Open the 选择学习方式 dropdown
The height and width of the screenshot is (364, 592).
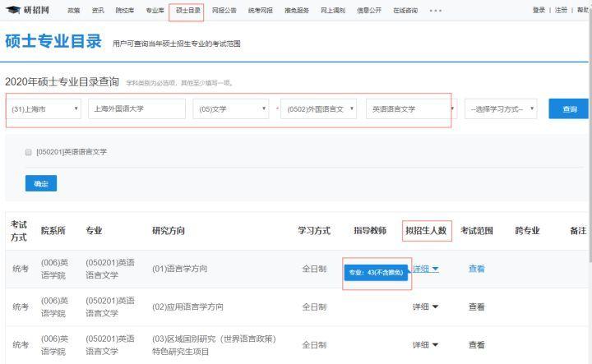point(501,109)
